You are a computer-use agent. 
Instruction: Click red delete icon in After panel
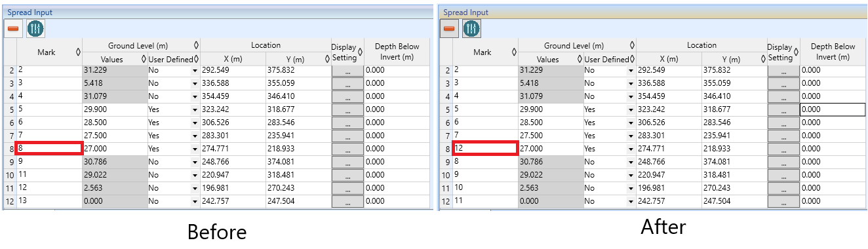pyautogui.click(x=449, y=29)
